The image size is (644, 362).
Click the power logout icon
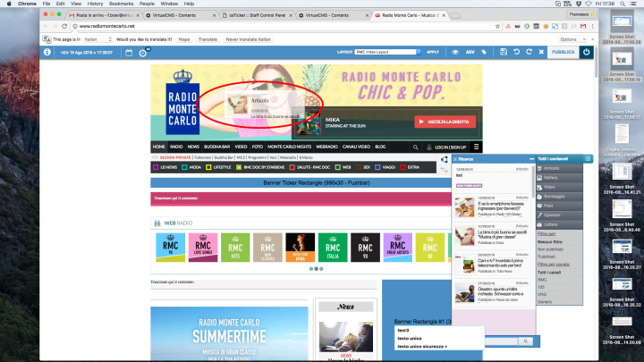tap(587, 53)
